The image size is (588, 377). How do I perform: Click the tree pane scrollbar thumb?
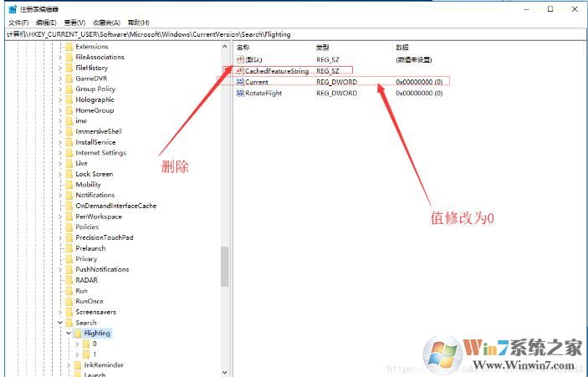click(225, 267)
